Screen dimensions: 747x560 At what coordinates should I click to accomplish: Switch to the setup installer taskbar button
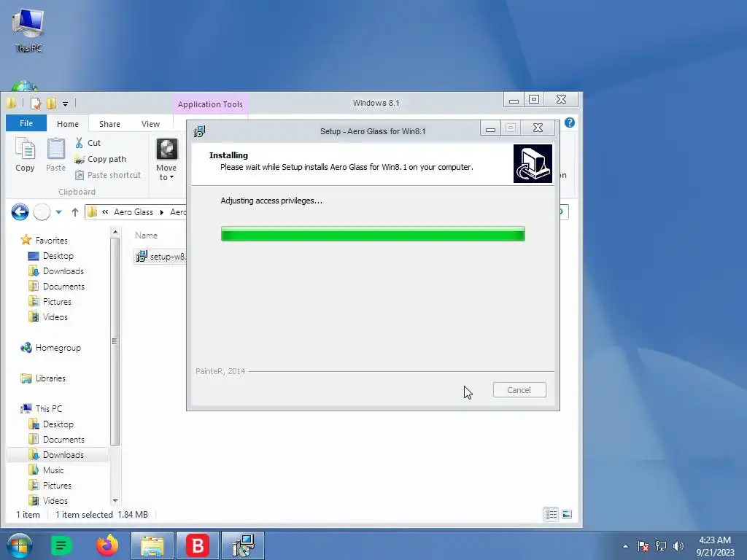(x=242, y=545)
